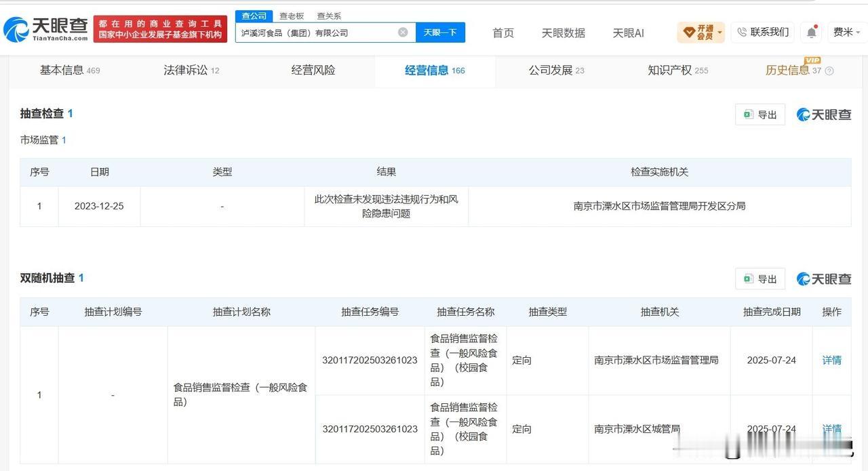Click 抽查计划名称 column header
Viewport: 868px width, 471px height.
point(241,312)
